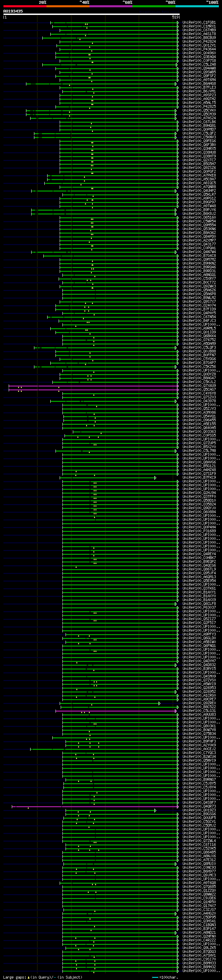Select the UniRef100_O74752 label
Image resolution: width=222 pixels, height=980 pixels.
(199, 340)
